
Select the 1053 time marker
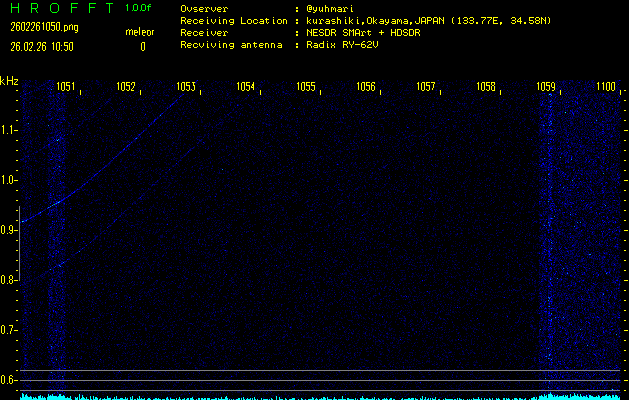186,88
